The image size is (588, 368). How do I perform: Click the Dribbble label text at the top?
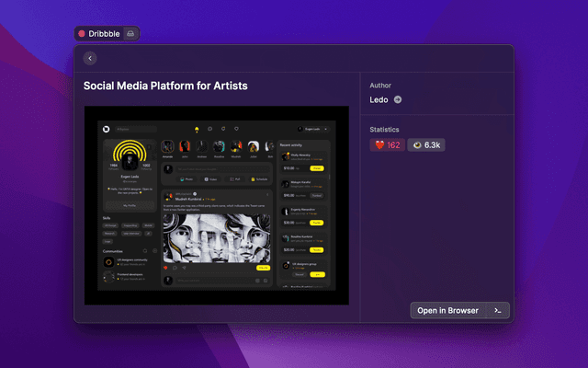pos(104,33)
